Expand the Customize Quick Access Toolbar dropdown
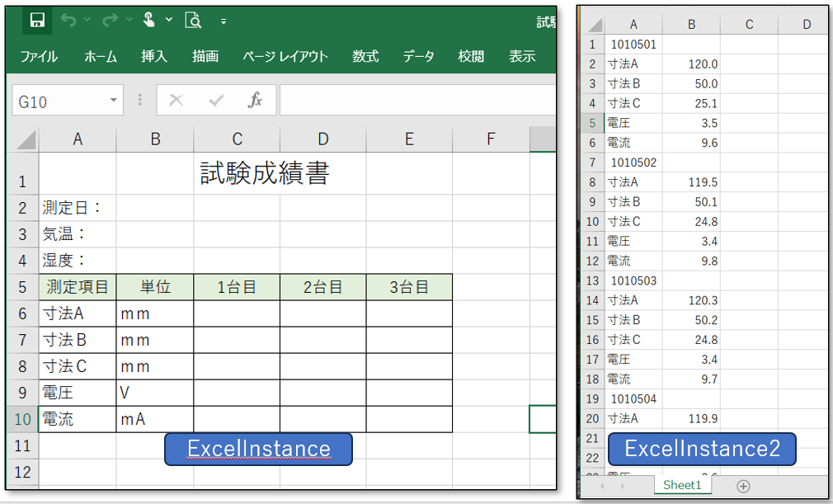833x504 pixels. pyautogui.click(x=223, y=21)
